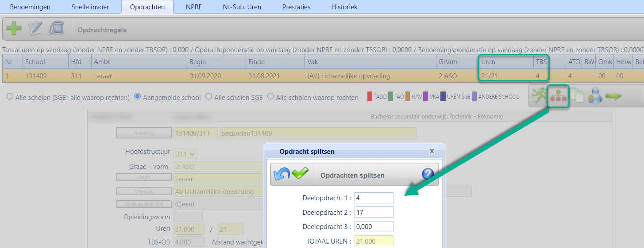This screenshot has height=248, width=644.
Task: Choose the 'Alle scholen SGE' radio option
Action: point(209,97)
